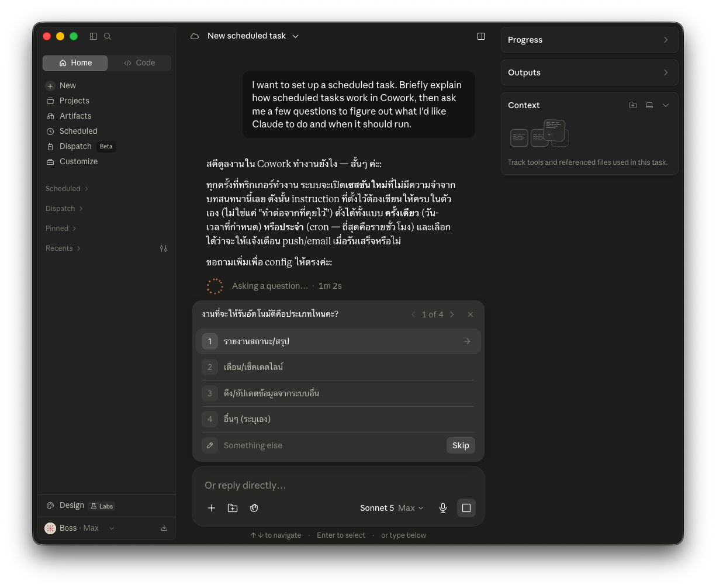Click the Or reply directly input field
The image size is (716, 588).
pyautogui.click(x=338, y=485)
